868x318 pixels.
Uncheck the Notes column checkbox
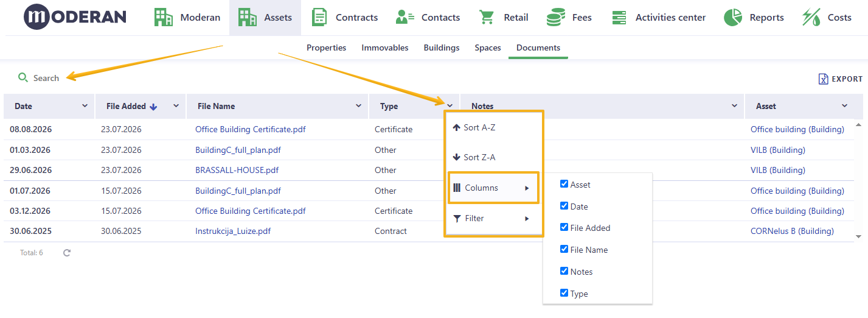pyautogui.click(x=564, y=271)
